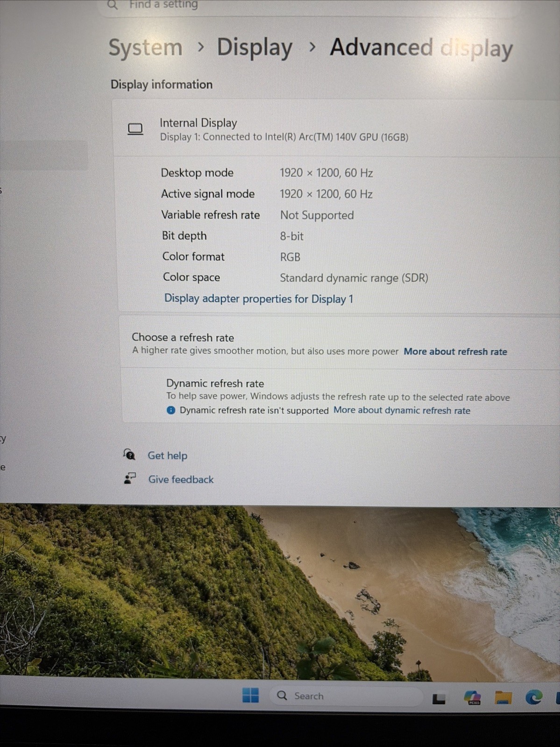Click the Give feedback icon
560x747 pixels.
(x=130, y=478)
